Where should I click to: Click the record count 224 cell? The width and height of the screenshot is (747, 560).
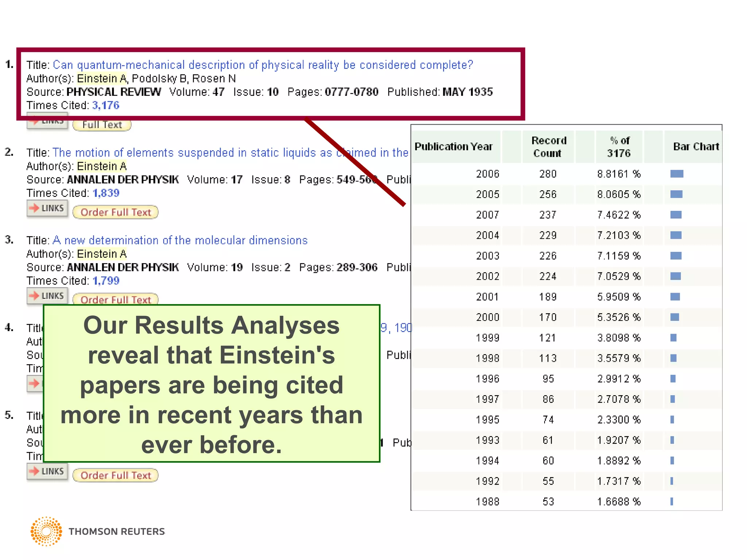click(x=548, y=276)
